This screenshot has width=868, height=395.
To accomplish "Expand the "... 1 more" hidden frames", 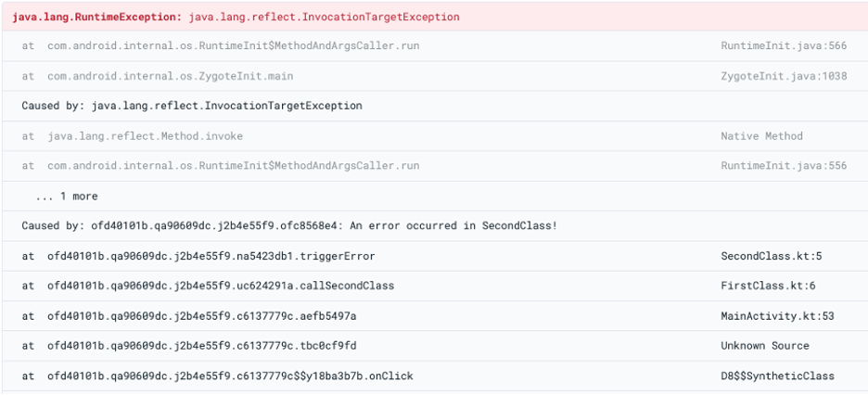I will 66,197.
